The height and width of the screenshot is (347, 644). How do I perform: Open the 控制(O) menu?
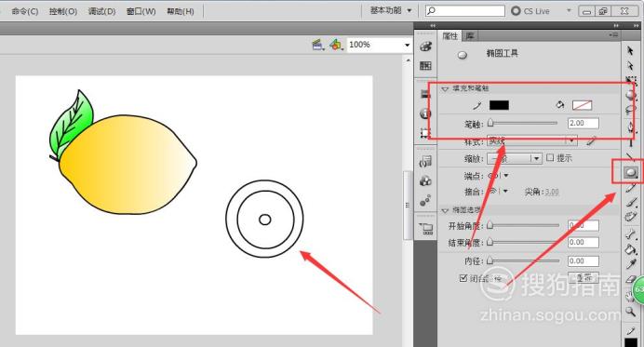63,11
